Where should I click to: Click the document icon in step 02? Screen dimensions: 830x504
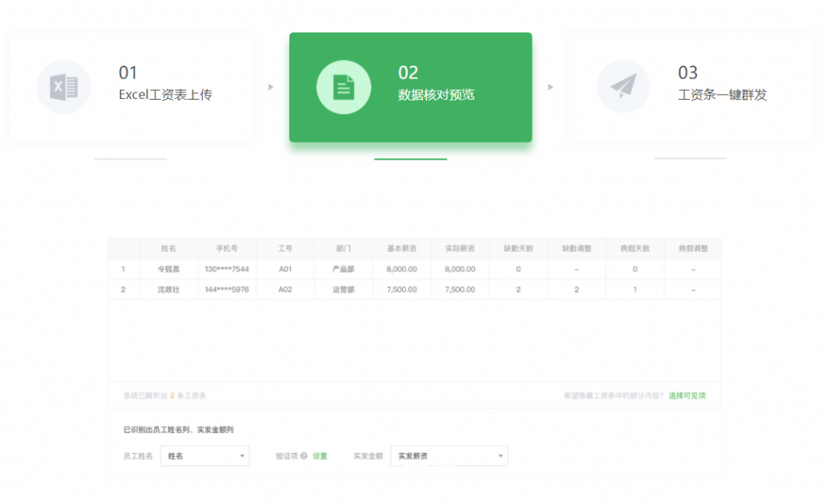tap(344, 88)
